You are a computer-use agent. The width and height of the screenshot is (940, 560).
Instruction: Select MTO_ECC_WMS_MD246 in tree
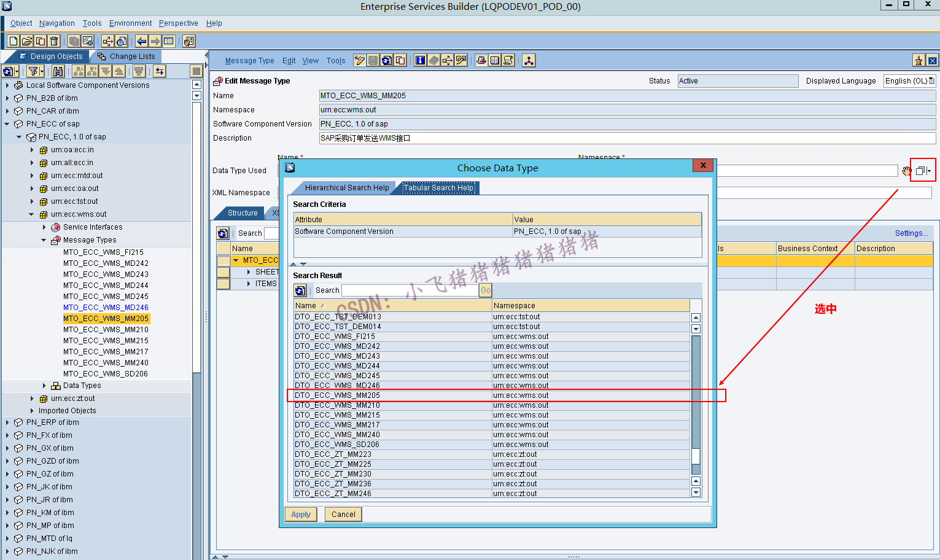tap(106, 308)
